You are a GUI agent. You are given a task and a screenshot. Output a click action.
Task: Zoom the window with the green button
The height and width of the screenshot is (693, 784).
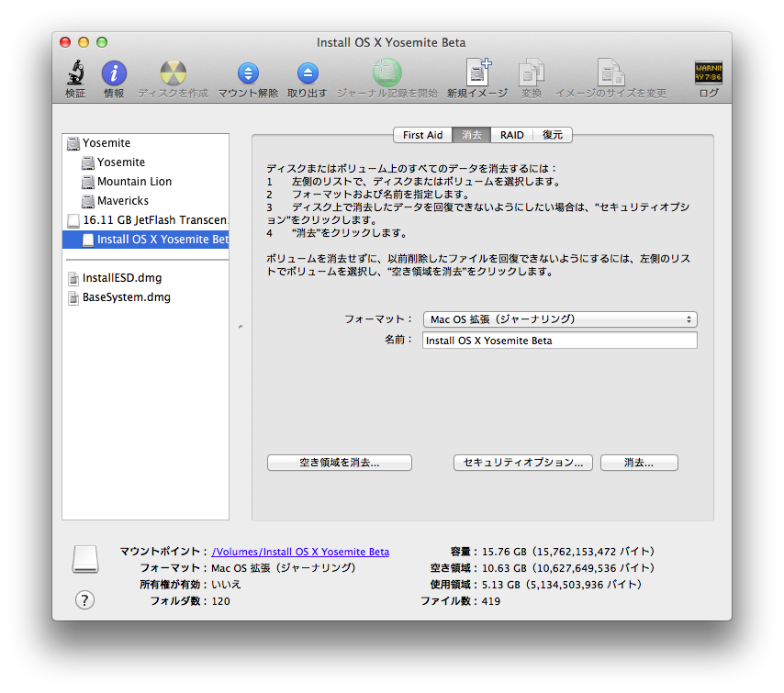[102, 42]
